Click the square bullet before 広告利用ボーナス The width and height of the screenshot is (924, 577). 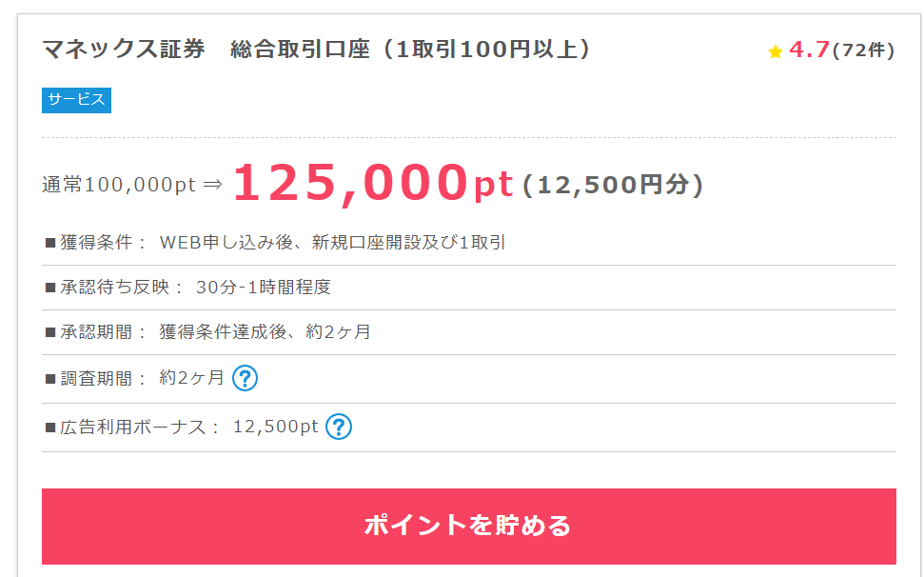(x=50, y=428)
